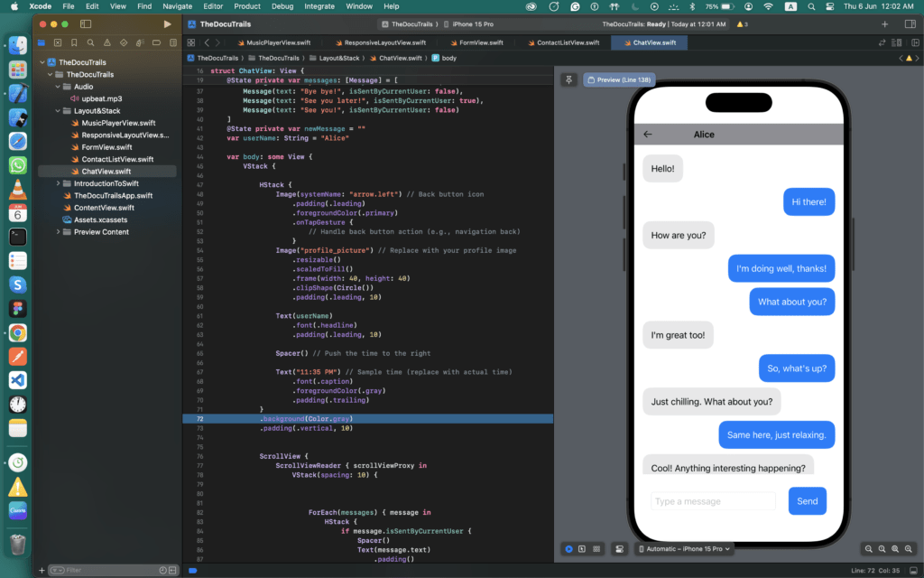The height and width of the screenshot is (578, 924).
Task: Select the Live preview mode button
Action: click(568, 548)
